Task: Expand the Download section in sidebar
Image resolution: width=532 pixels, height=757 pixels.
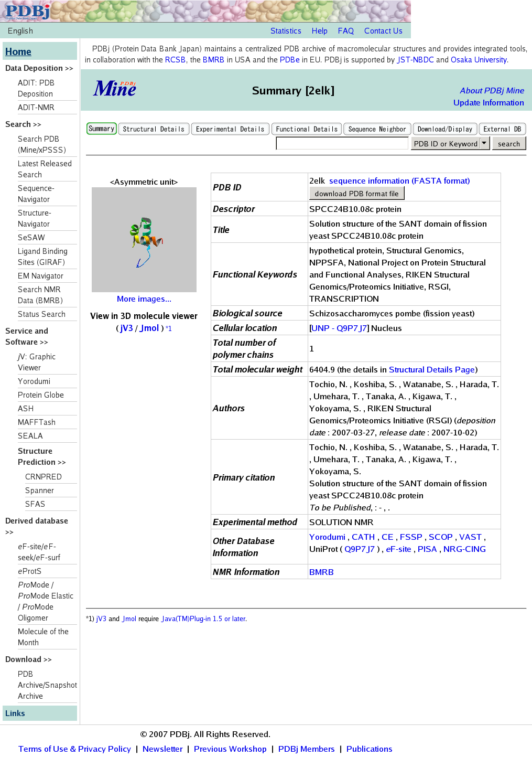Action: [28, 659]
